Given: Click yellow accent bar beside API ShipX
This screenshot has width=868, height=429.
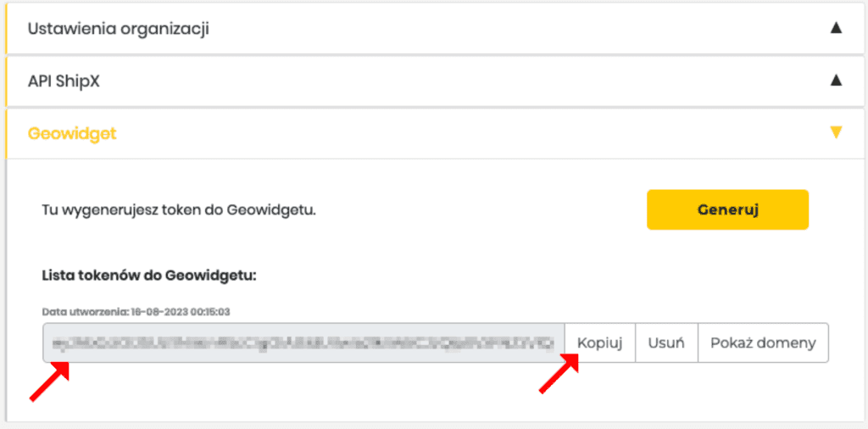Looking at the screenshot, I should [x=6, y=81].
